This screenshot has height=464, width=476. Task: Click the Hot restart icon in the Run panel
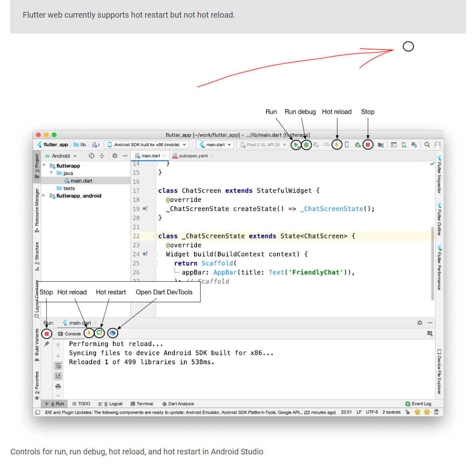tap(99, 333)
